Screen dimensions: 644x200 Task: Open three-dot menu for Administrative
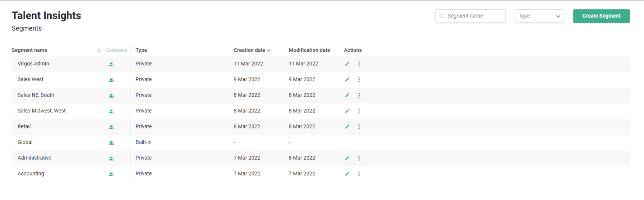359,158
